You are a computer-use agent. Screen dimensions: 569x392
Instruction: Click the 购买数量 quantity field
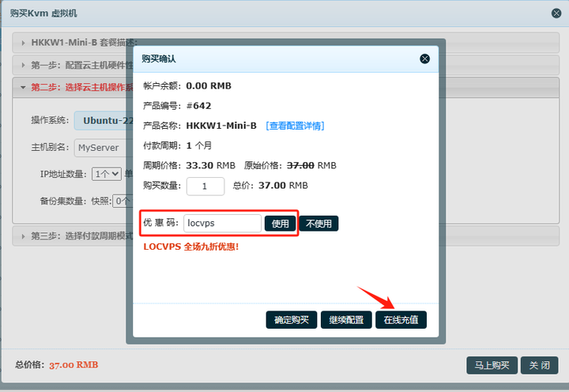click(x=205, y=187)
